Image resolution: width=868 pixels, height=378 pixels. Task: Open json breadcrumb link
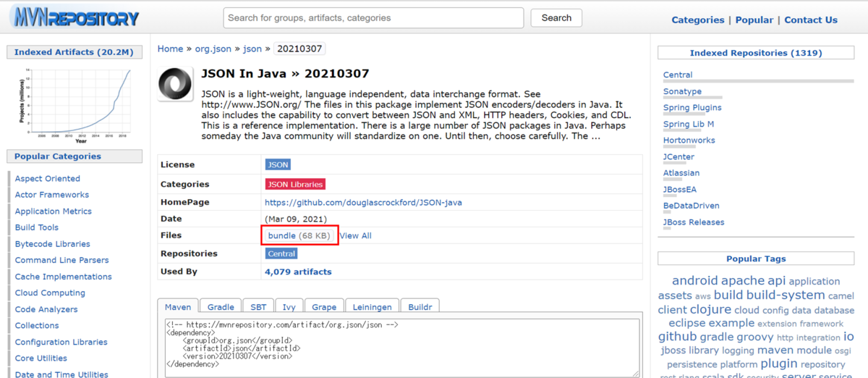click(x=252, y=49)
